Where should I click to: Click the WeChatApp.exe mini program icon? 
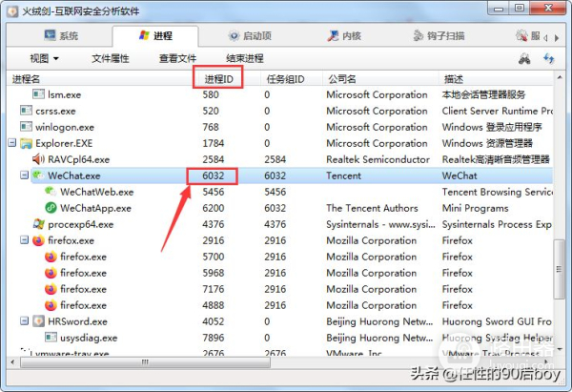tap(51, 208)
